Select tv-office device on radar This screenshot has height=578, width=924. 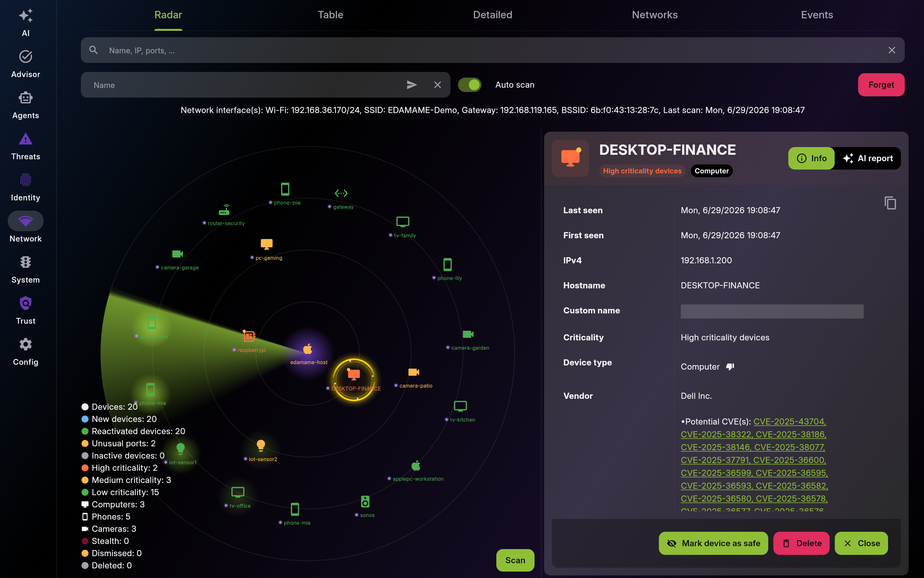pos(238,492)
